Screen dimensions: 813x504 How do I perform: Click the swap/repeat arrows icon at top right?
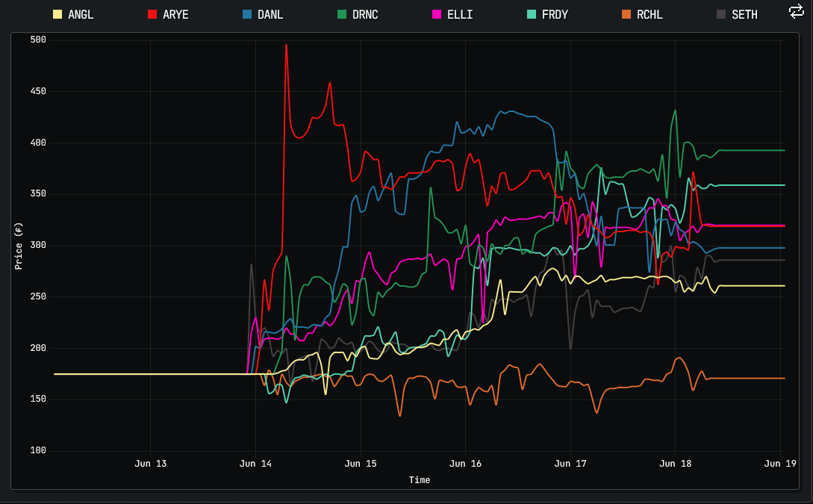point(796,11)
